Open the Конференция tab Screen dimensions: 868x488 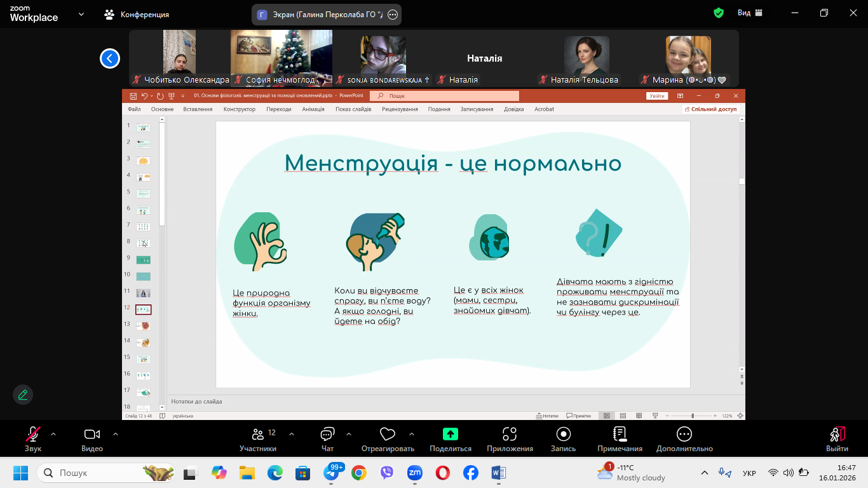(x=137, y=14)
